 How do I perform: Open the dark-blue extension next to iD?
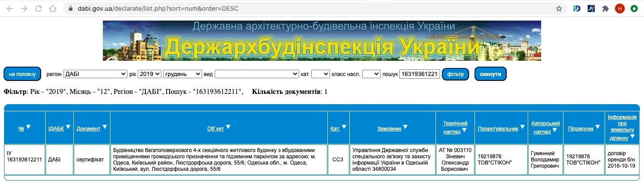point(591,8)
